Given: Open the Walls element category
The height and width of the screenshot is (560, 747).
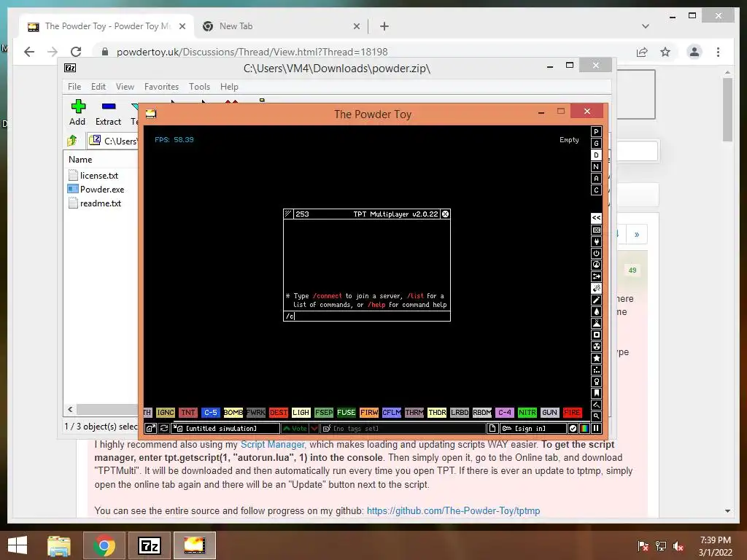Looking at the screenshot, I should (596, 230).
